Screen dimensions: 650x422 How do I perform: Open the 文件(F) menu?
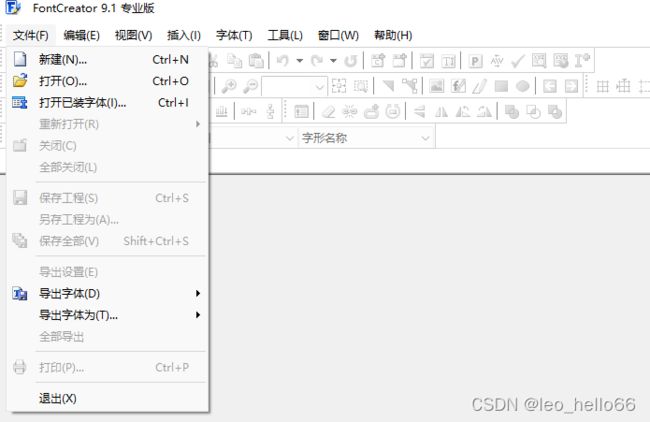[31, 35]
